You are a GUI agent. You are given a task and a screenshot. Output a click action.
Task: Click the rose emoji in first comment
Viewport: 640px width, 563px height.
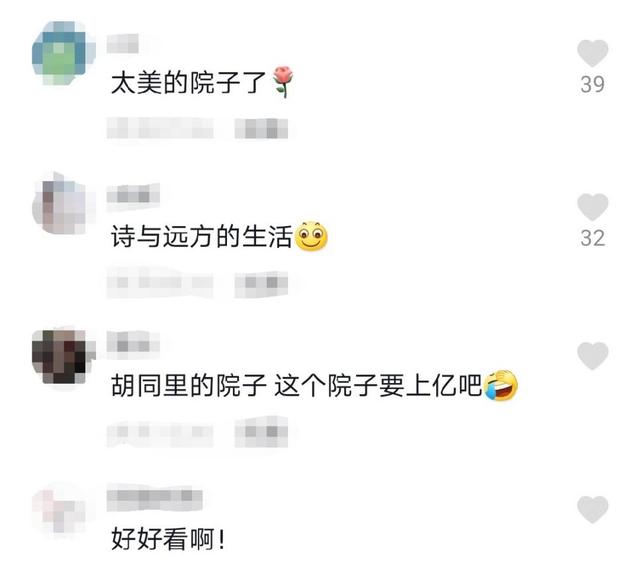point(283,82)
